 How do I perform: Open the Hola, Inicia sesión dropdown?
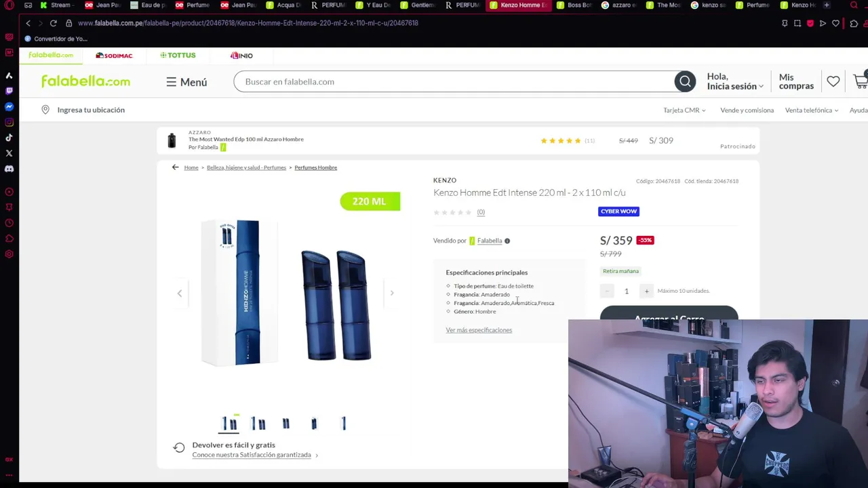pyautogui.click(x=735, y=81)
